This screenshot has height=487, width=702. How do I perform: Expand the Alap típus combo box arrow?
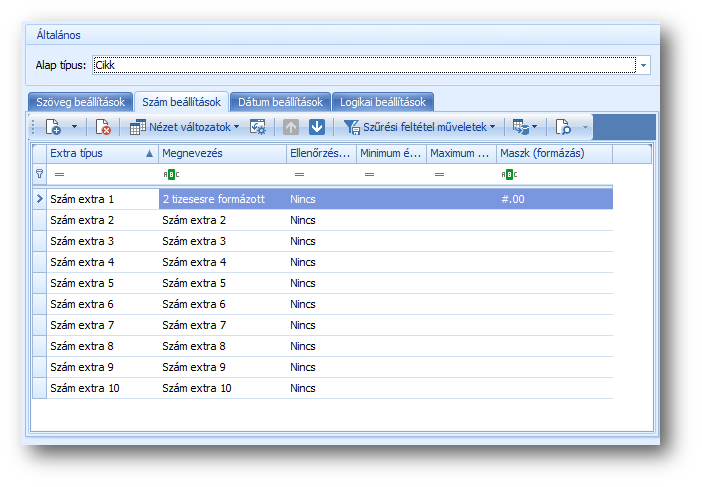tap(644, 65)
